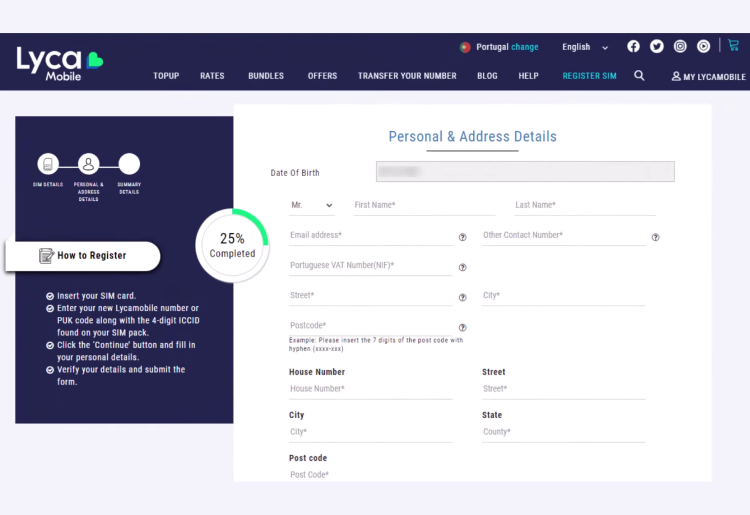
Task: Click help icon beside Email address field
Action: [x=462, y=237]
